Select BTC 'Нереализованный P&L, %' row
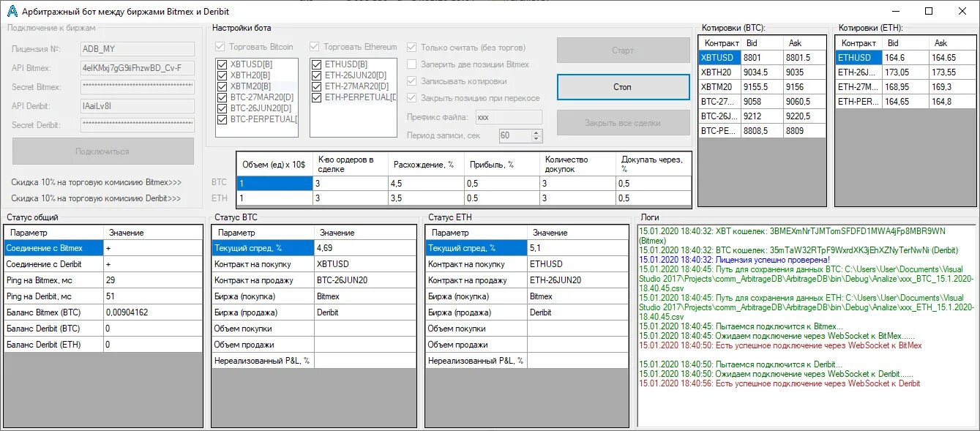This screenshot has width=980, height=431. [x=313, y=361]
